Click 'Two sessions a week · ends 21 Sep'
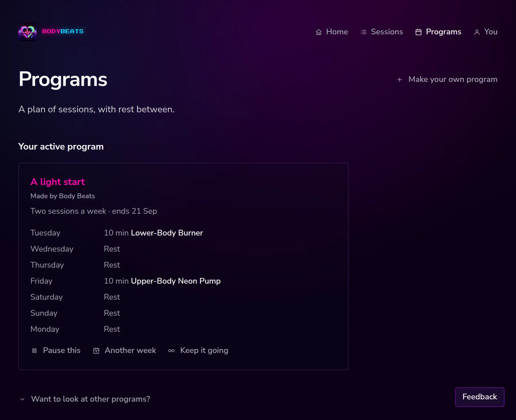Screen dimensions: 516x420 94,211
